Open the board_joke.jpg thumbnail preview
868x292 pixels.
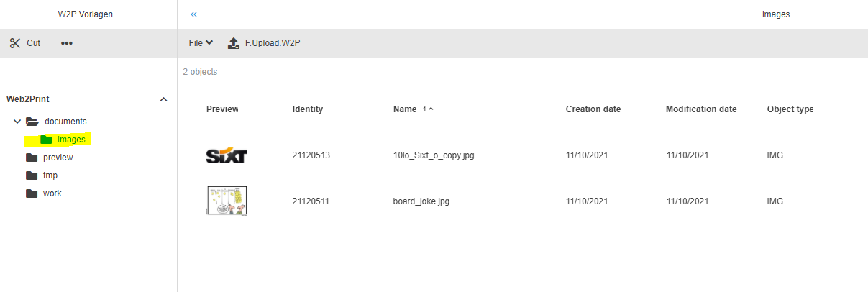point(227,201)
